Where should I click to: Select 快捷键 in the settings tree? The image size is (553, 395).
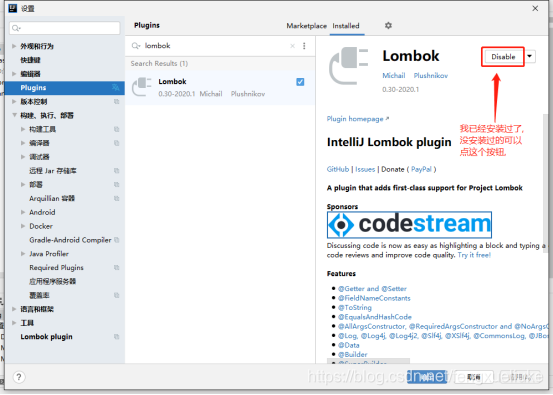coord(30,60)
